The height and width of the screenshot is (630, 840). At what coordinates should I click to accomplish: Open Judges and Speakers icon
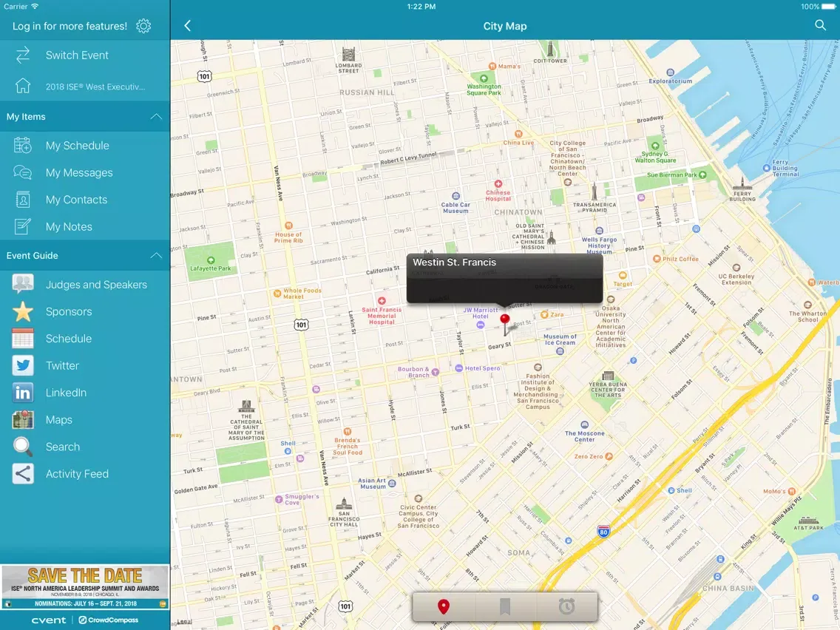23,285
